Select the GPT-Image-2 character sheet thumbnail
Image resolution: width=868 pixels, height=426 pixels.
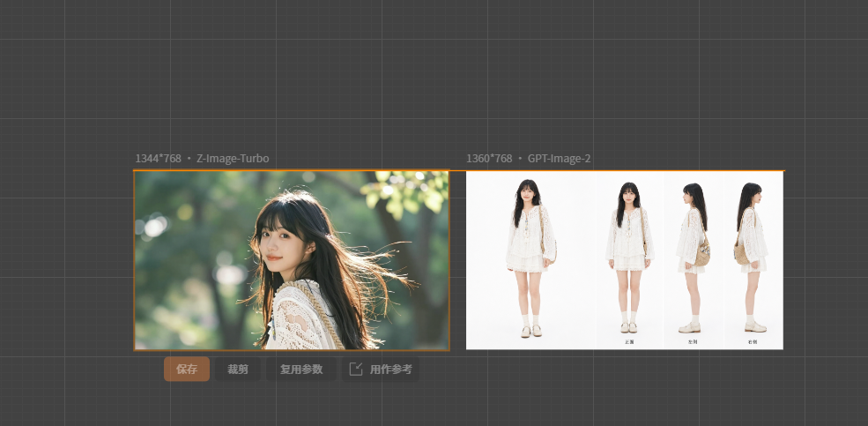coord(625,260)
